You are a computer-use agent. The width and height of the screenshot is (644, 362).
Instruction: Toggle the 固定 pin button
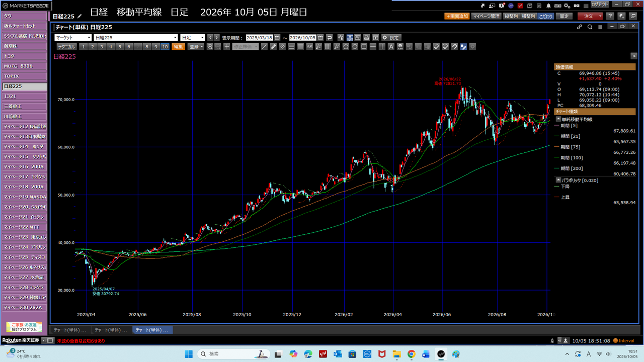coord(565,16)
